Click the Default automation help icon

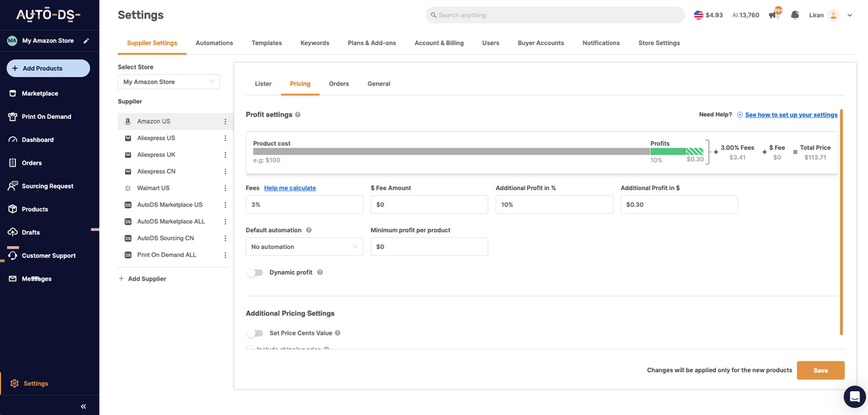click(309, 230)
